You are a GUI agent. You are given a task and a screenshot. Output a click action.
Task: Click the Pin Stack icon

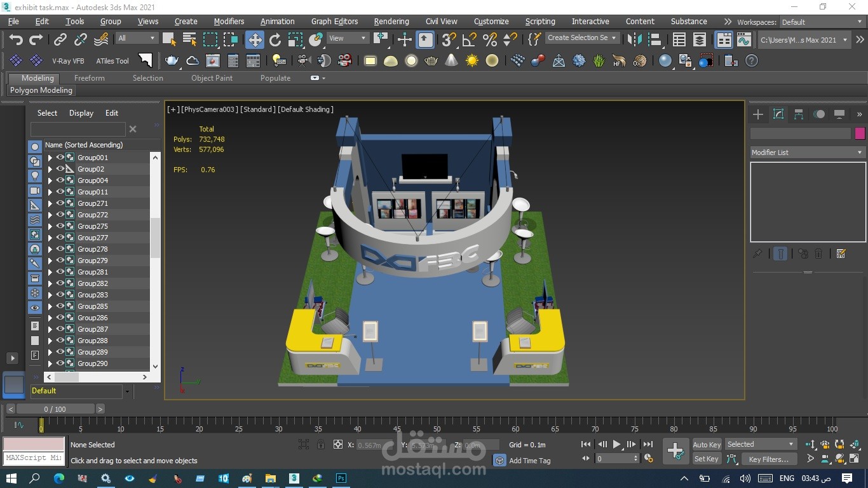(x=757, y=254)
